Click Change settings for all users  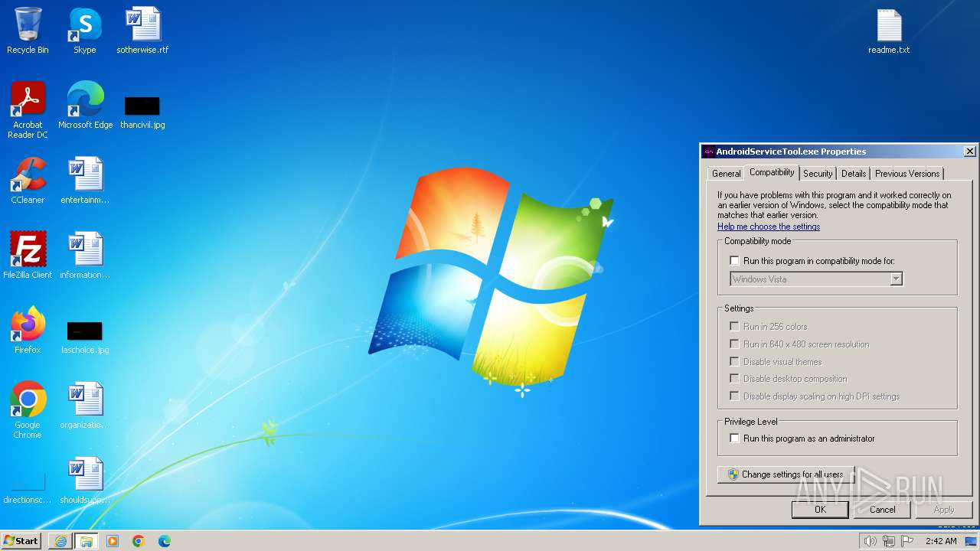tap(786, 474)
